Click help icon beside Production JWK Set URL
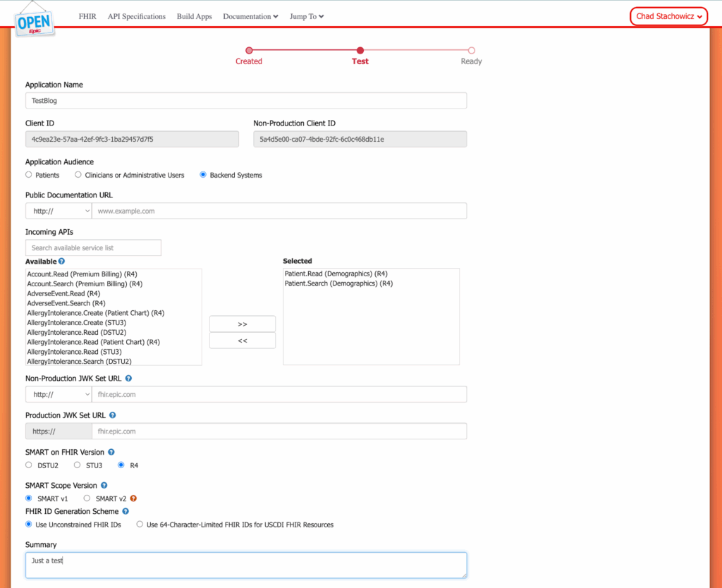Screen dimensions: 722x588 pos(113,416)
